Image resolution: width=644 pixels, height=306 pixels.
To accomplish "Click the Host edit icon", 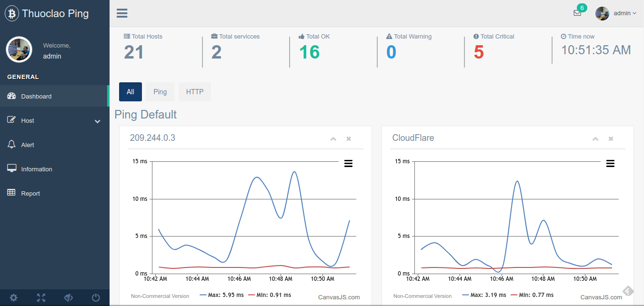I will click(12, 120).
